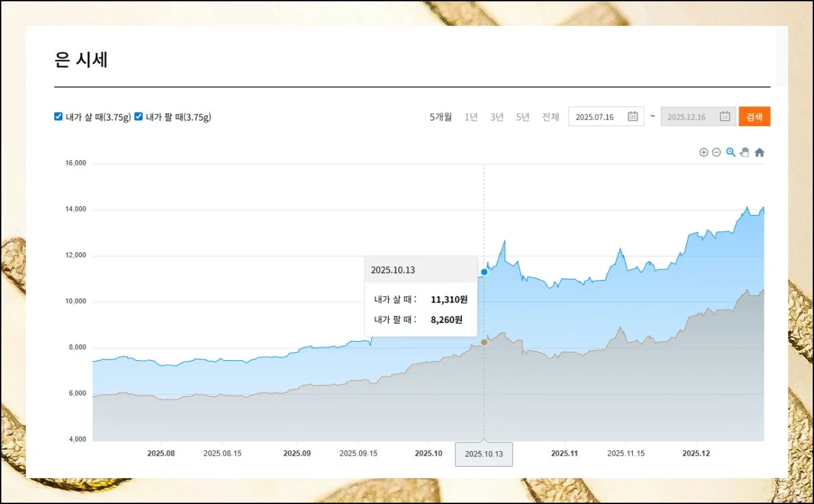Click the blue buy-price marker on chart
The image size is (814, 504).
click(x=484, y=272)
